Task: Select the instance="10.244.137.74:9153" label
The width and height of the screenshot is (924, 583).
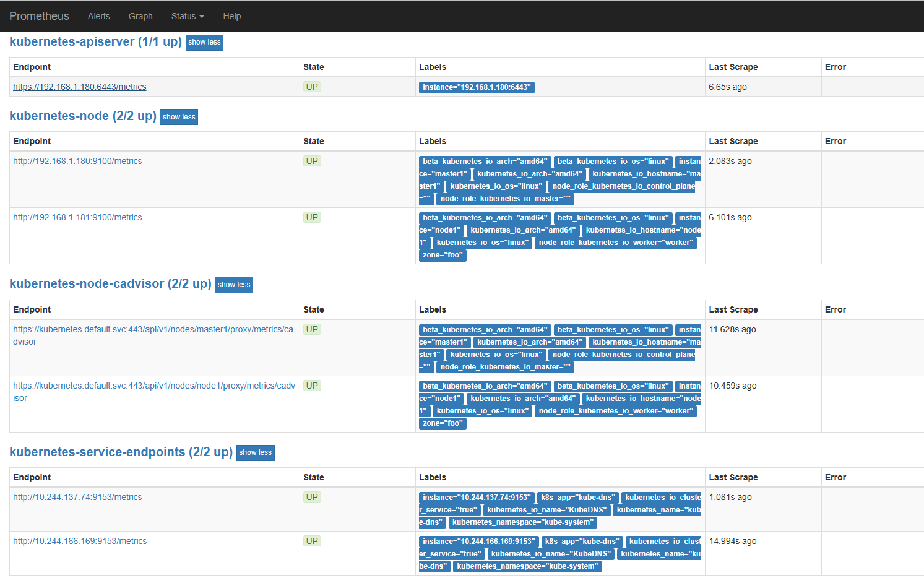Action: point(477,498)
